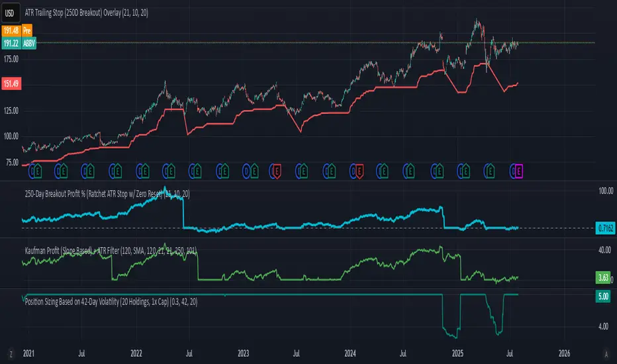Click the orange 191.48 Pre price label

(17, 30)
